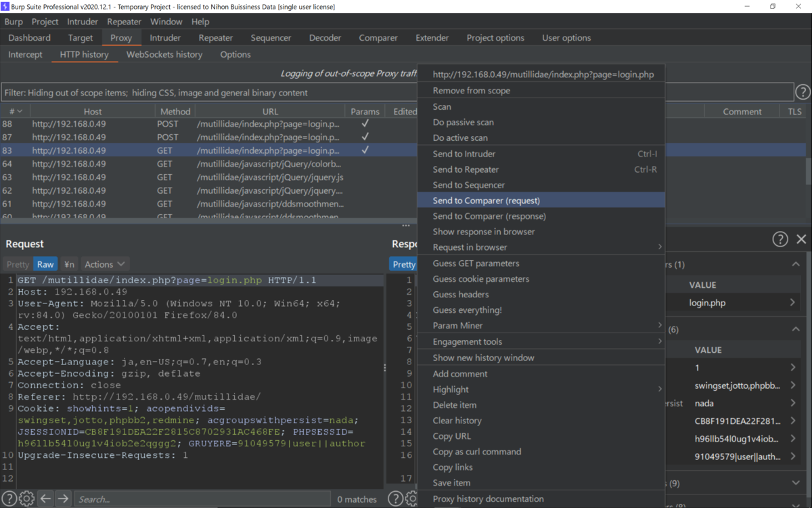The height and width of the screenshot is (508, 812).
Task: Click help icon below the Response panel
Action: pos(395,499)
